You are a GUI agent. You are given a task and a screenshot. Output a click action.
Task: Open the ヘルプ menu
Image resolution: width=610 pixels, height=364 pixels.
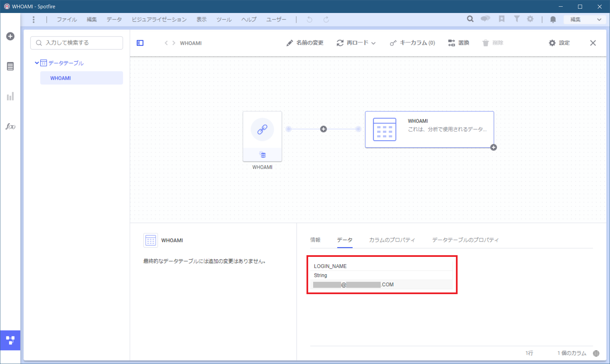pyautogui.click(x=249, y=20)
